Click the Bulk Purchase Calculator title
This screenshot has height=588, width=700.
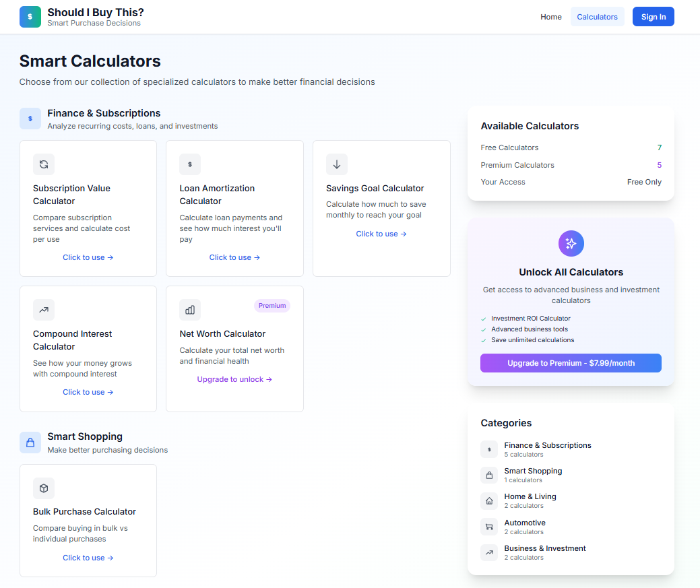coord(84,512)
